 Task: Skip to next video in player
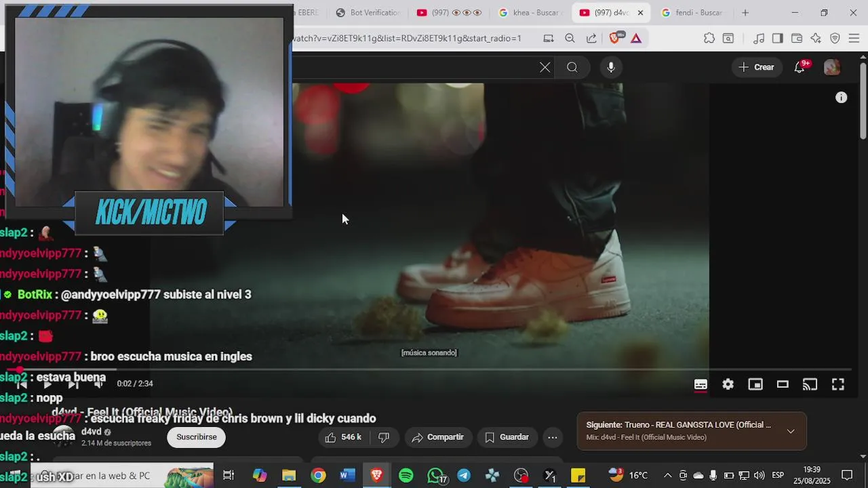(73, 384)
